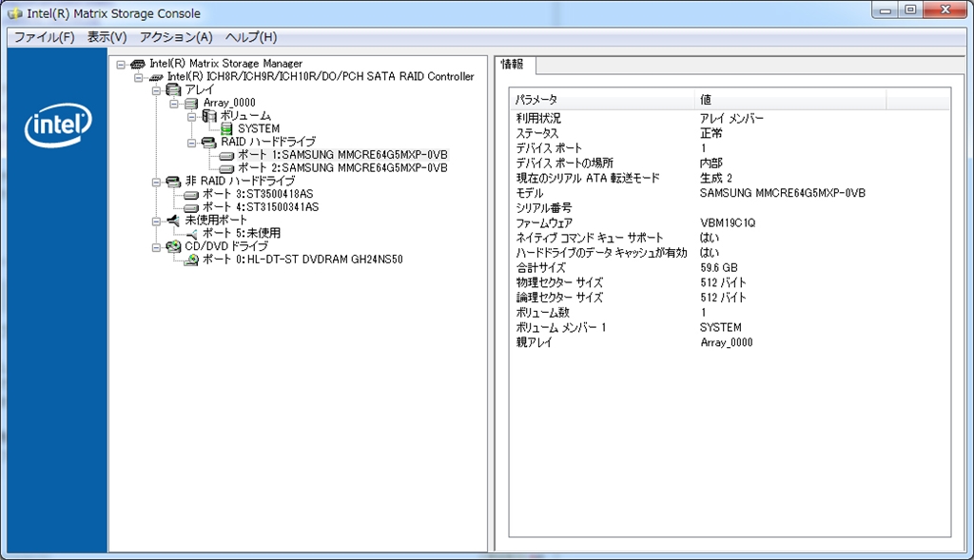Select tree item ポート 4:ST31500341AS
This screenshot has width=974, height=560.
pos(261,207)
